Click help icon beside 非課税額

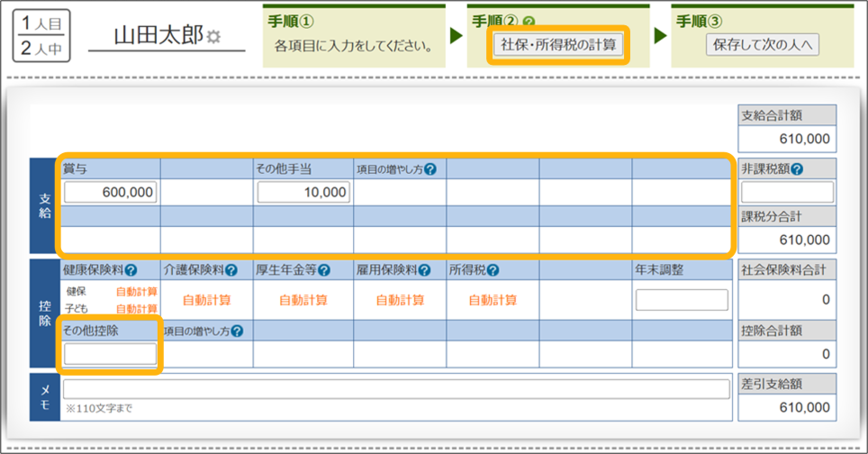[x=797, y=168]
